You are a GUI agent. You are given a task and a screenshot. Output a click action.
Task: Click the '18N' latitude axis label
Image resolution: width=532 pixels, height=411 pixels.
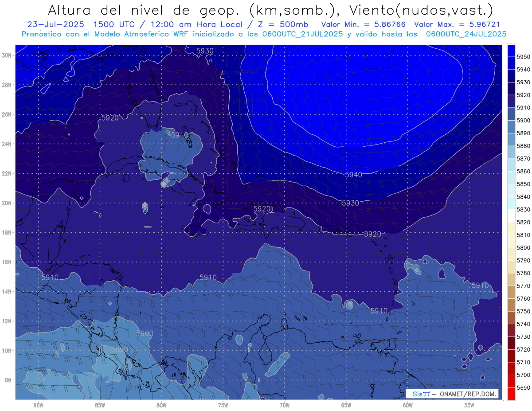(7, 233)
